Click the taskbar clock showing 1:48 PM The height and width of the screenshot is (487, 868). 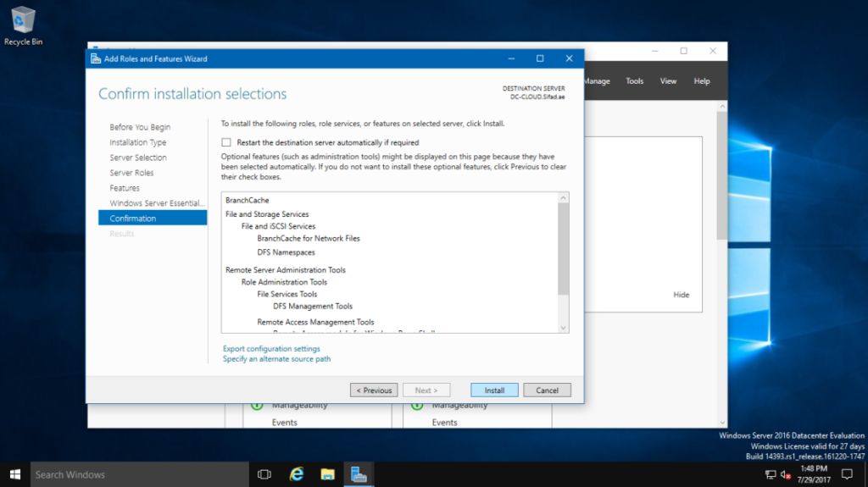point(814,474)
